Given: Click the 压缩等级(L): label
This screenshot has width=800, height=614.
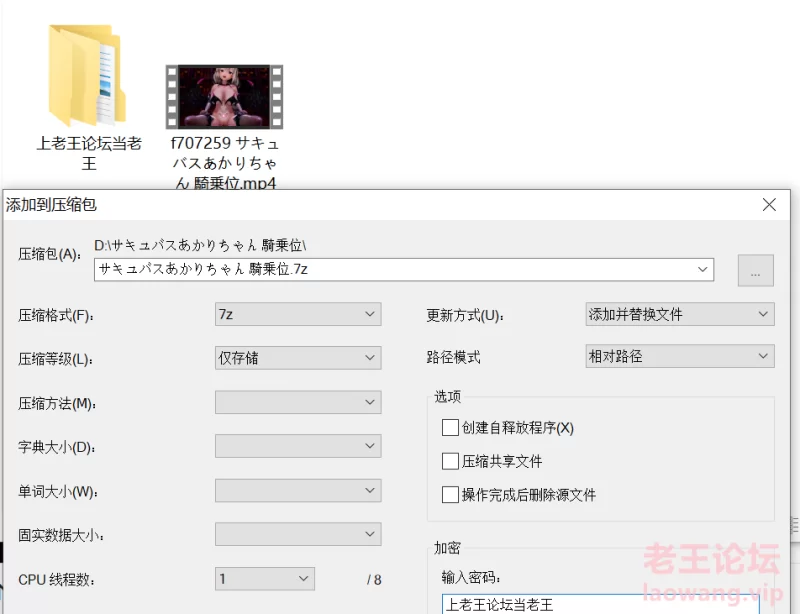Looking at the screenshot, I should click(56, 359).
